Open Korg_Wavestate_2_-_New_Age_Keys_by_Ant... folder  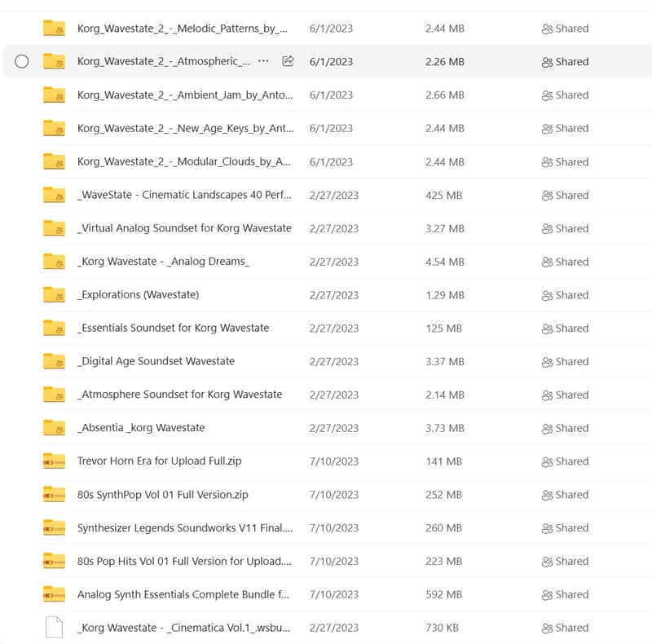pos(186,128)
